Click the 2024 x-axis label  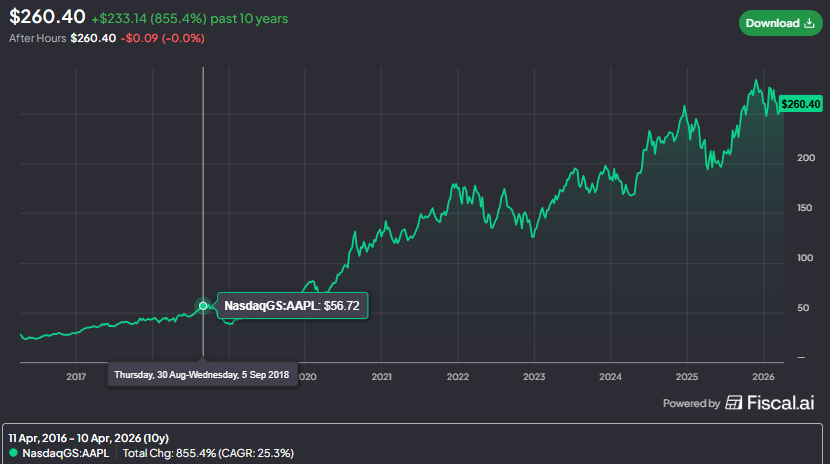pyautogui.click(x=610, y=377)
